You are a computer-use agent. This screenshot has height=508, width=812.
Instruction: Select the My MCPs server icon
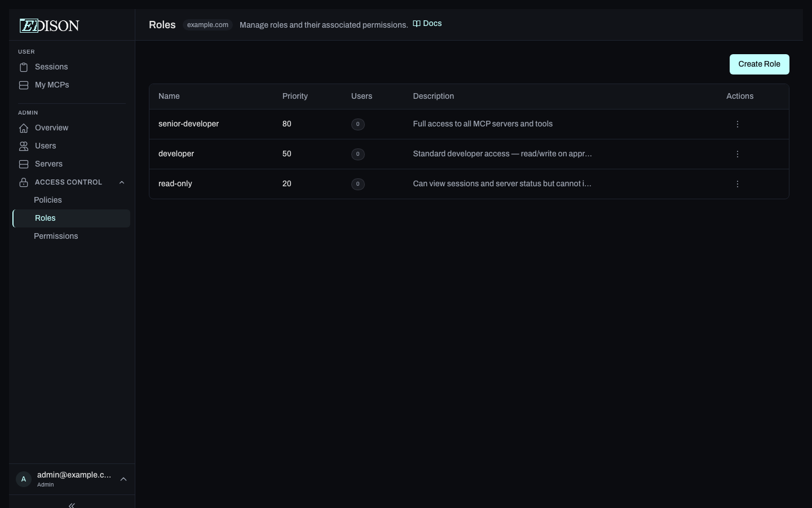[x=23, y=85]
